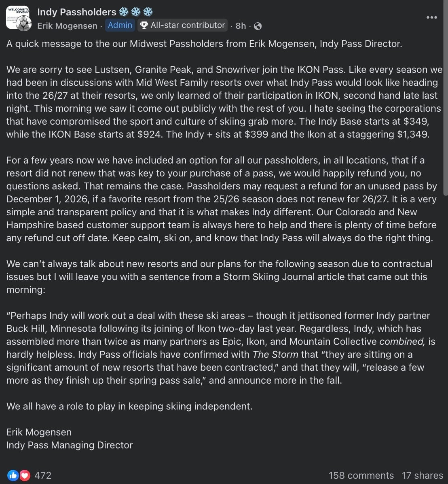
Task: Open Erik Mogensen's round profile picture
Action: (x=24, y=24)
